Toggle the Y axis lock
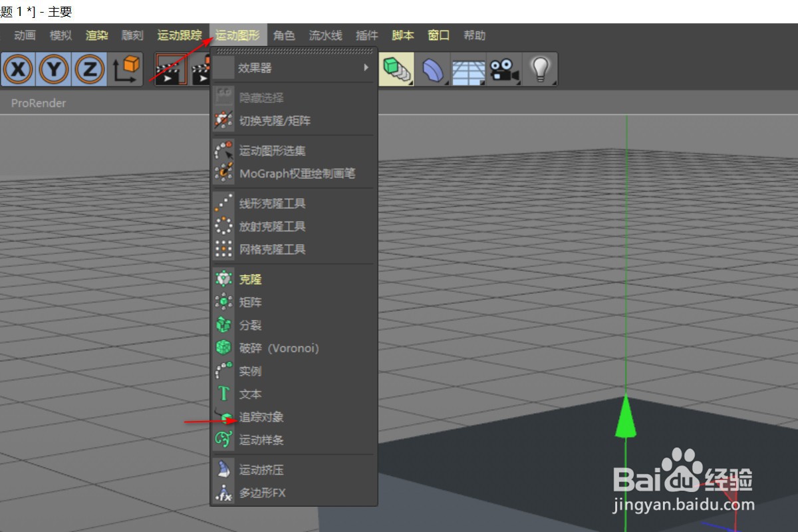This screenshot has width=798, height=532. (53, 68)
